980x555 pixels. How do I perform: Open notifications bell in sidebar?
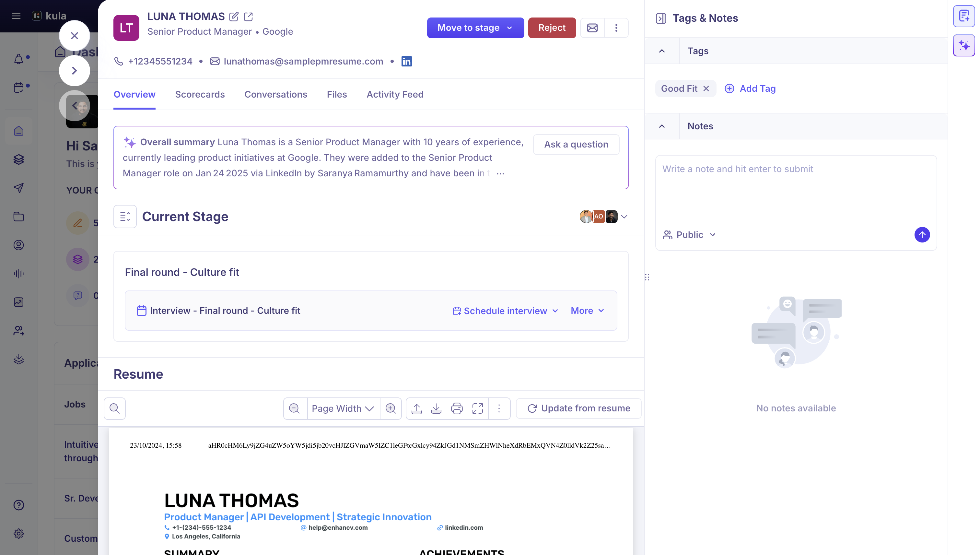point(19,59)
